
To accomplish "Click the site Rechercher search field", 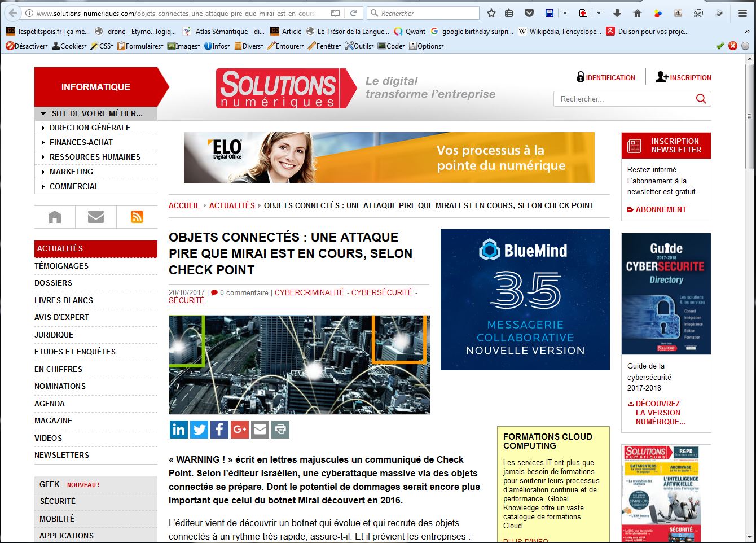I will coord(625,99).
